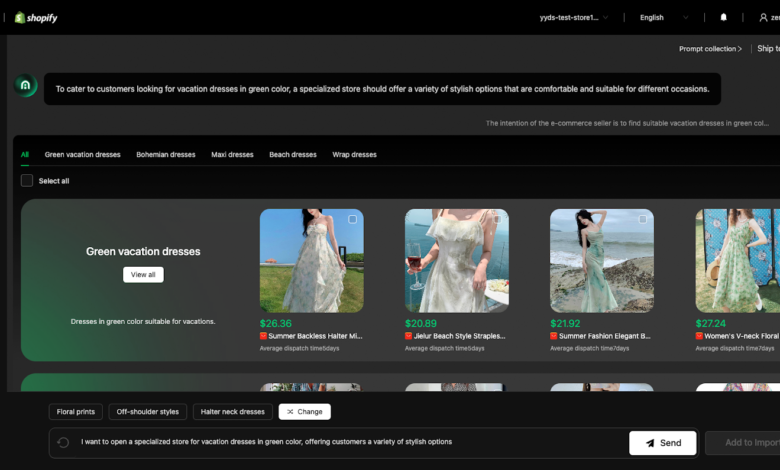Open the yyds-test-store1 store dropdown
The height and width of the screenshot is (470, 780).
tap(574, 17)
